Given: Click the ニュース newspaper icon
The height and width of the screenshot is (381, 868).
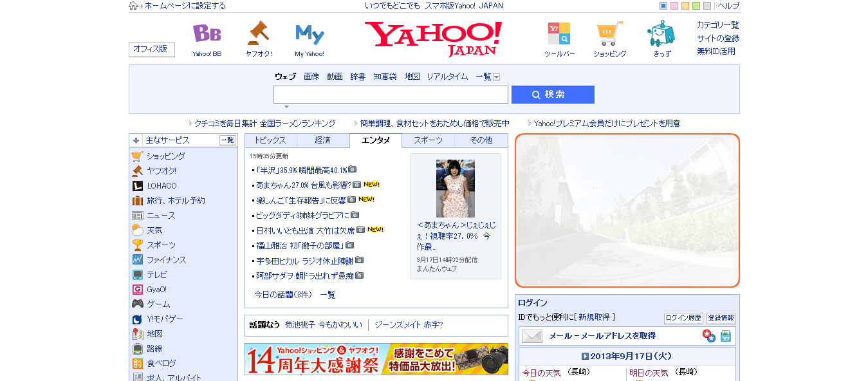Looking at the screenshot, I should (137, 216).
